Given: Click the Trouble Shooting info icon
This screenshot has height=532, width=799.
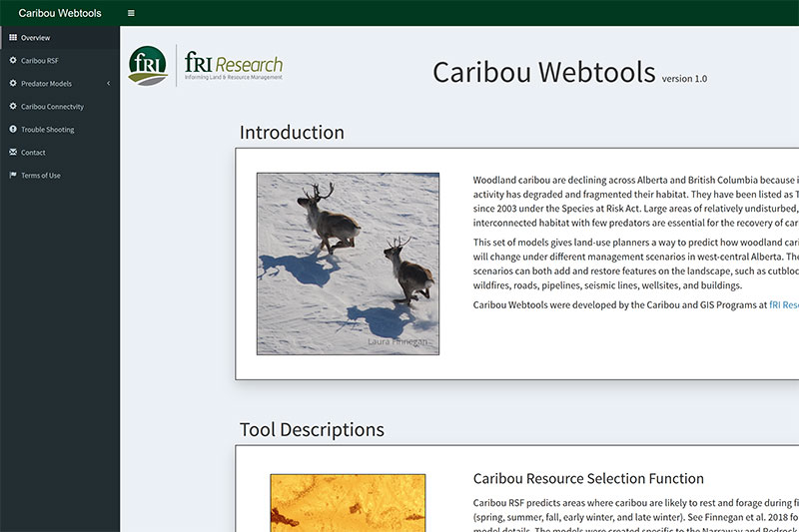Looking at the screenshot, I should (13, 129).
